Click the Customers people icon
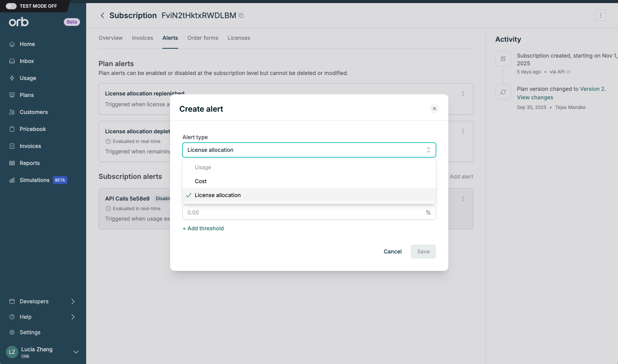 point(12,112)
